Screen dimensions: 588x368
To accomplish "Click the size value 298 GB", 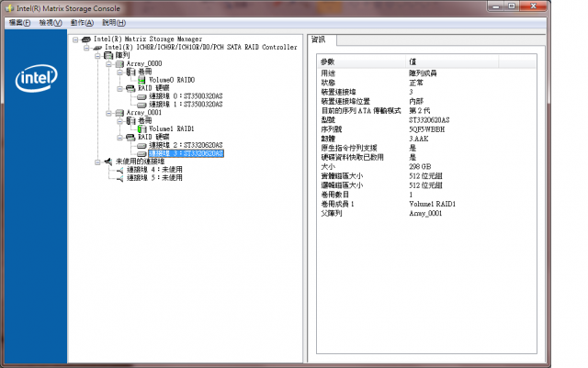I will point(420,167).
